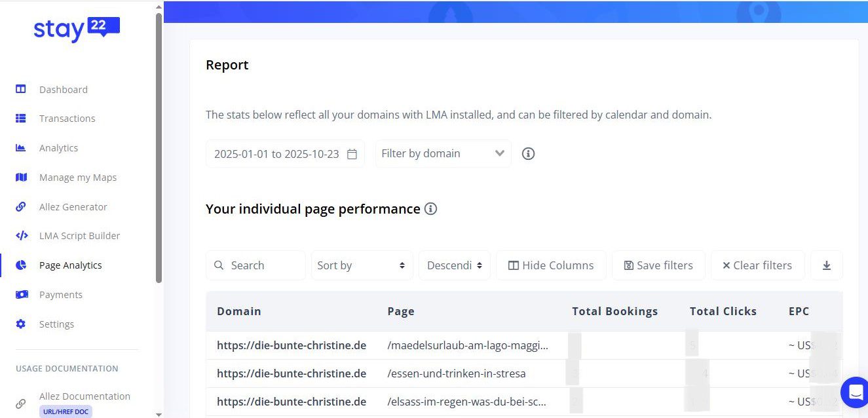Select Allez Generator in sidebar
Image resolution: width=868 pixels, height=418 pixels.
[73, 207]
